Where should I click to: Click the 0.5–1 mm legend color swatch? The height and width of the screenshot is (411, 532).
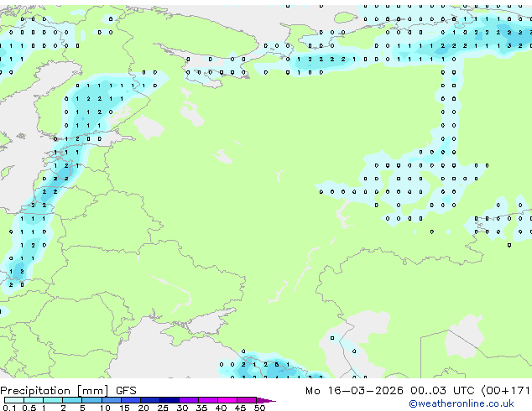(34, 400)
